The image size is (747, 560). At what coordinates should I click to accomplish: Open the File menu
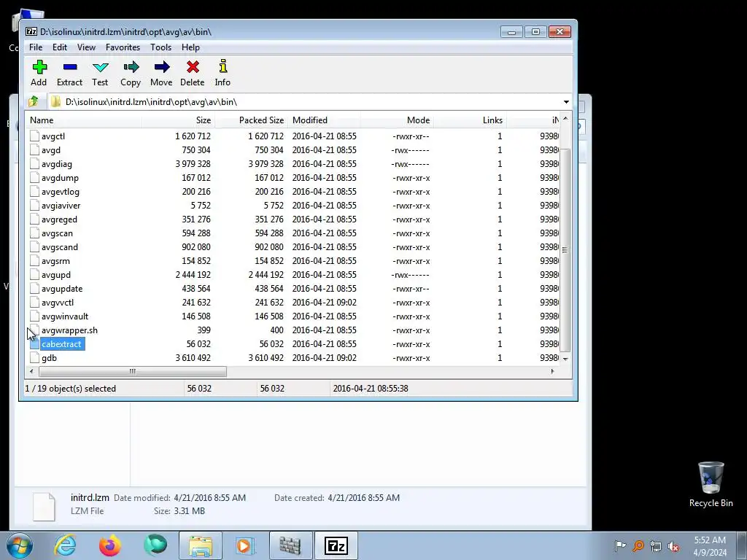click(x=36, y=47)
